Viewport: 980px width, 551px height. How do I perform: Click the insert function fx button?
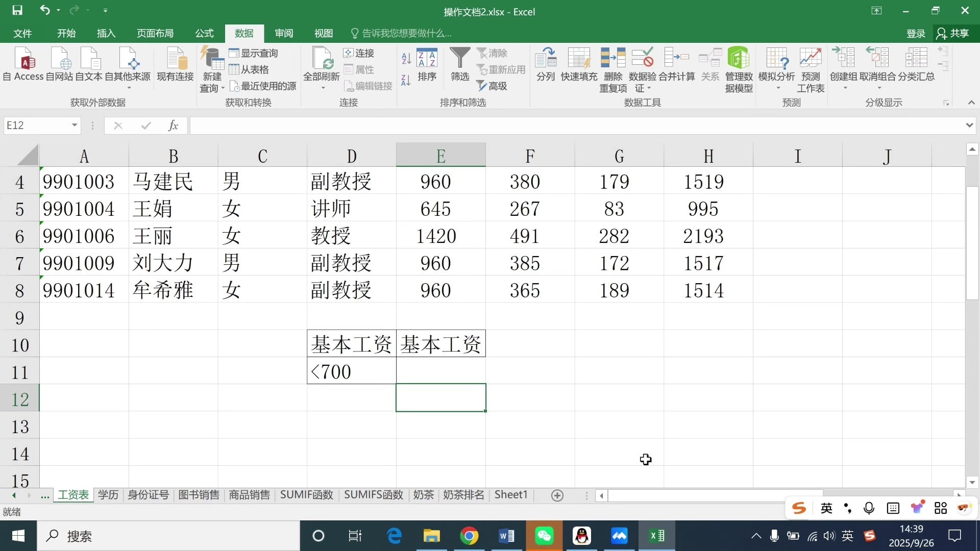pos(173,126)
